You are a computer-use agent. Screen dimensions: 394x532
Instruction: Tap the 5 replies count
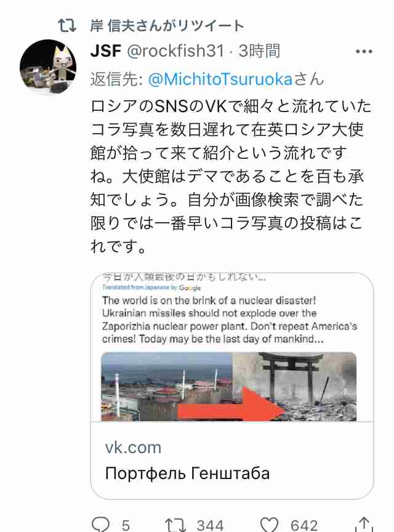126,525
